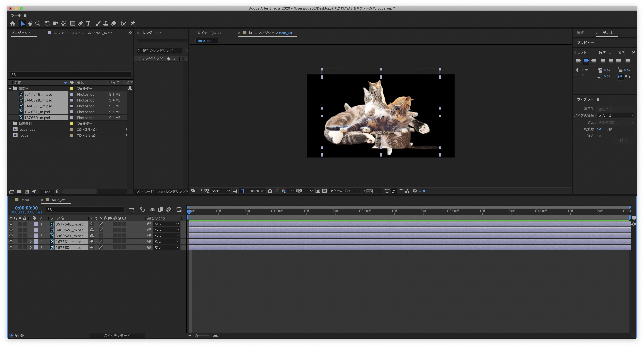Open the アクティブカメラ view dropdown
Screen dimensions: 644x347
(344, 191)
